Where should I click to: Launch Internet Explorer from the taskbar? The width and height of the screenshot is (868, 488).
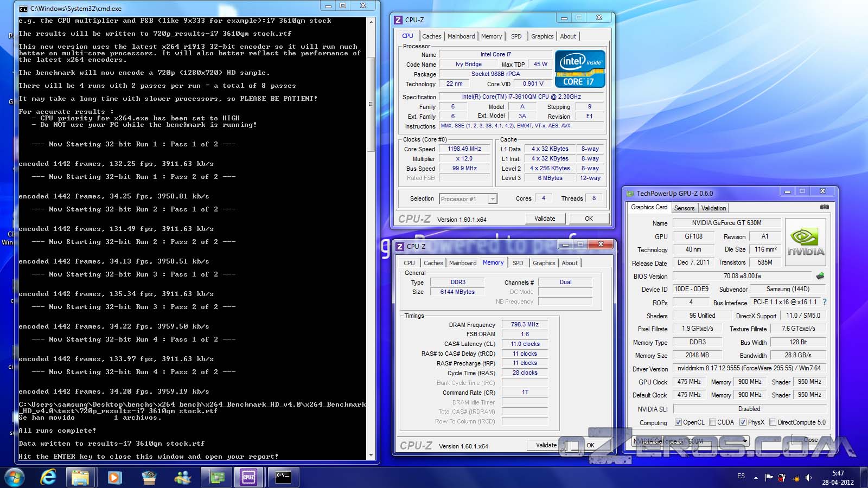coord(48,477)
